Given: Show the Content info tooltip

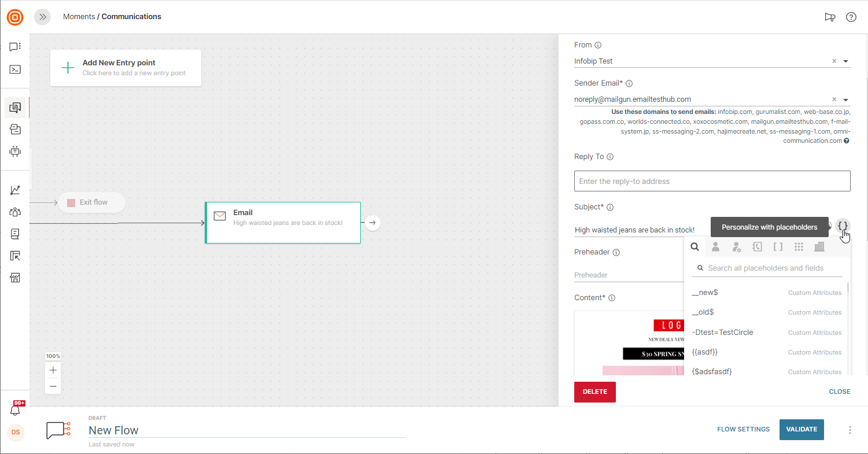Looking at the screenshot, I should point(611,298).
